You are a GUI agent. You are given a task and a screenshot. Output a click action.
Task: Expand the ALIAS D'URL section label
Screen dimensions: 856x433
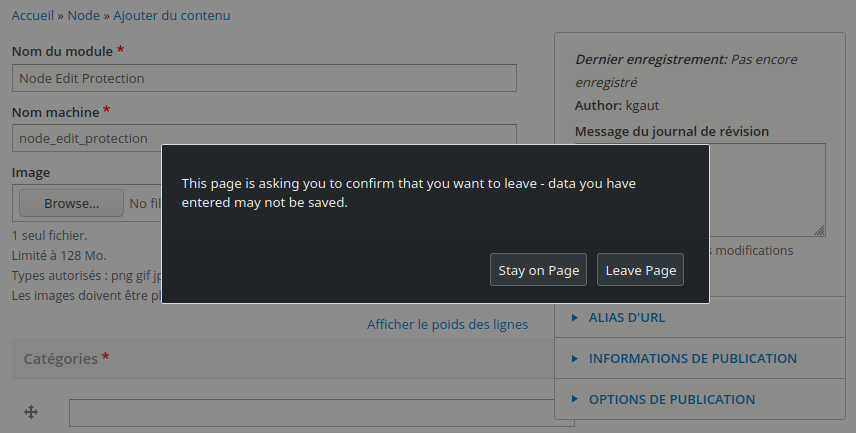(626, 318)
